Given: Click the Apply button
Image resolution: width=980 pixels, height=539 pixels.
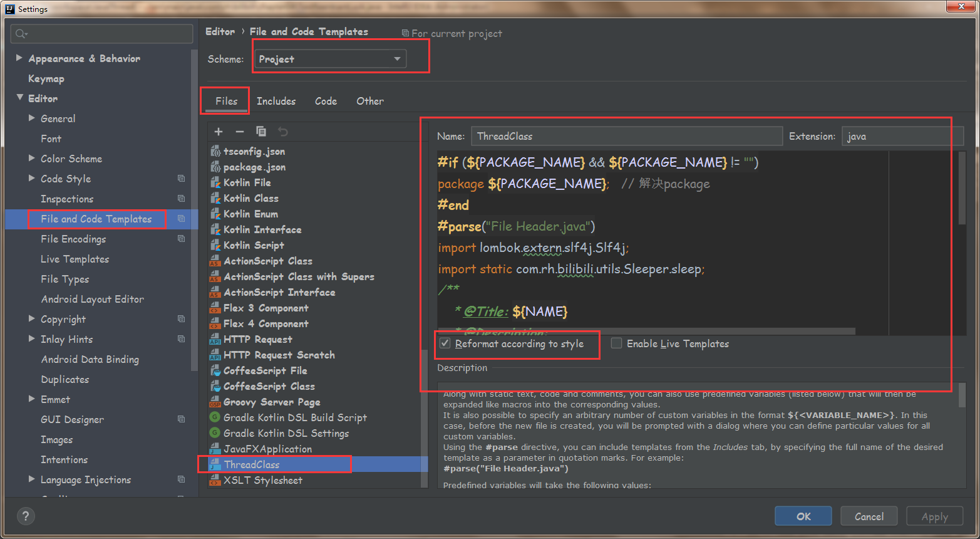Looking at the screenshot, I should click(934, 516).
